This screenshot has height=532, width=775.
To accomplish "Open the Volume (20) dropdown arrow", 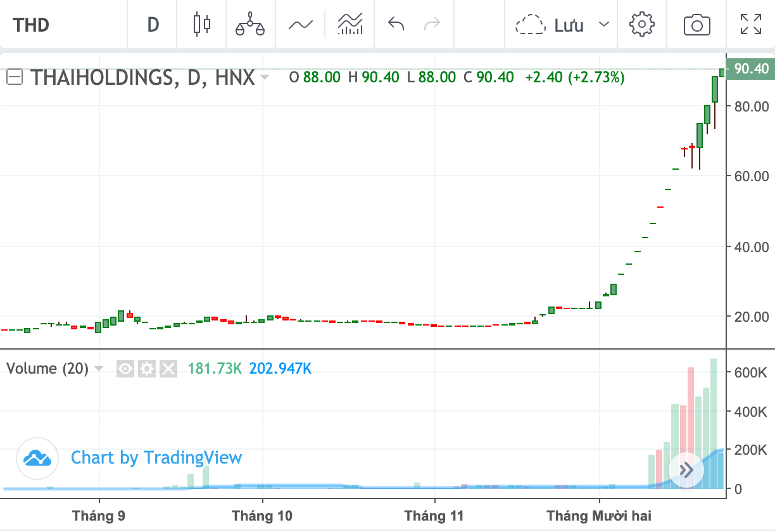I will pos(99,369).
